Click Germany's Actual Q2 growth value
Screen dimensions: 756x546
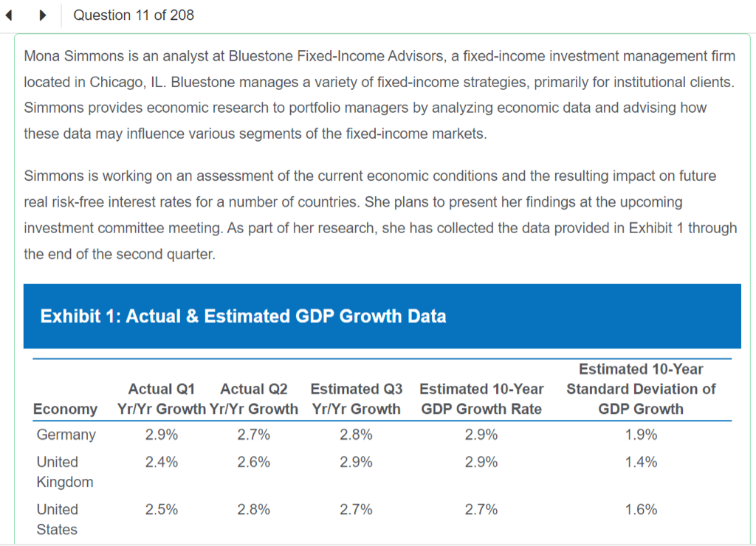[254, 435]
